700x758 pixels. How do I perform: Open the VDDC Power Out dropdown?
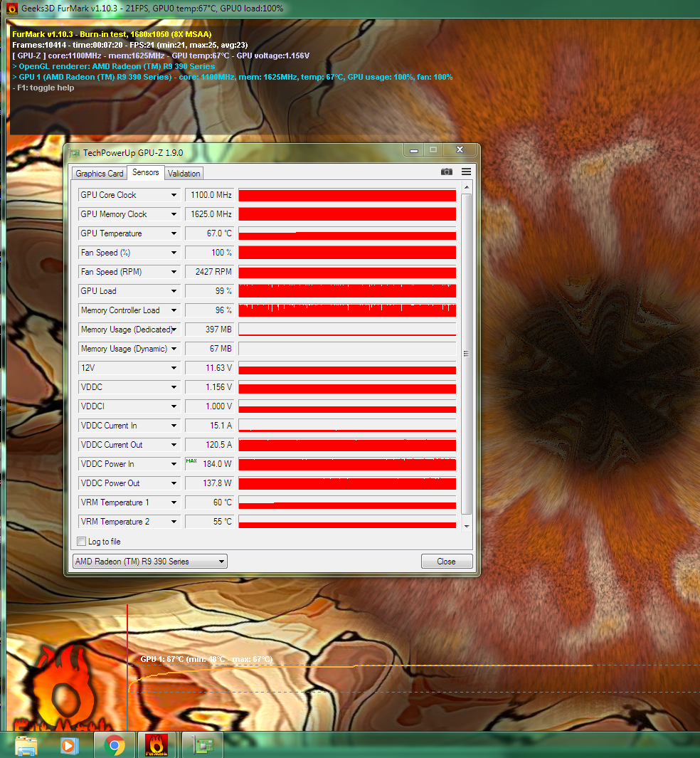coord(174,483)
